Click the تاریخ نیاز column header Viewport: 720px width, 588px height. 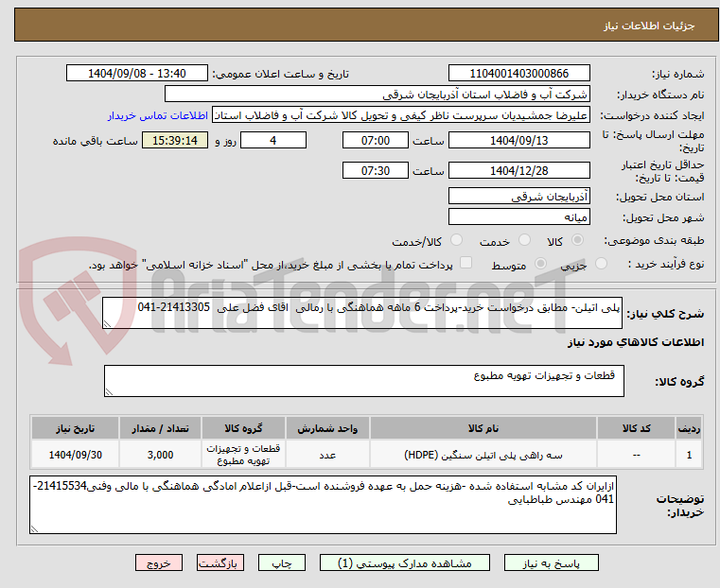[x=76, y=428]
